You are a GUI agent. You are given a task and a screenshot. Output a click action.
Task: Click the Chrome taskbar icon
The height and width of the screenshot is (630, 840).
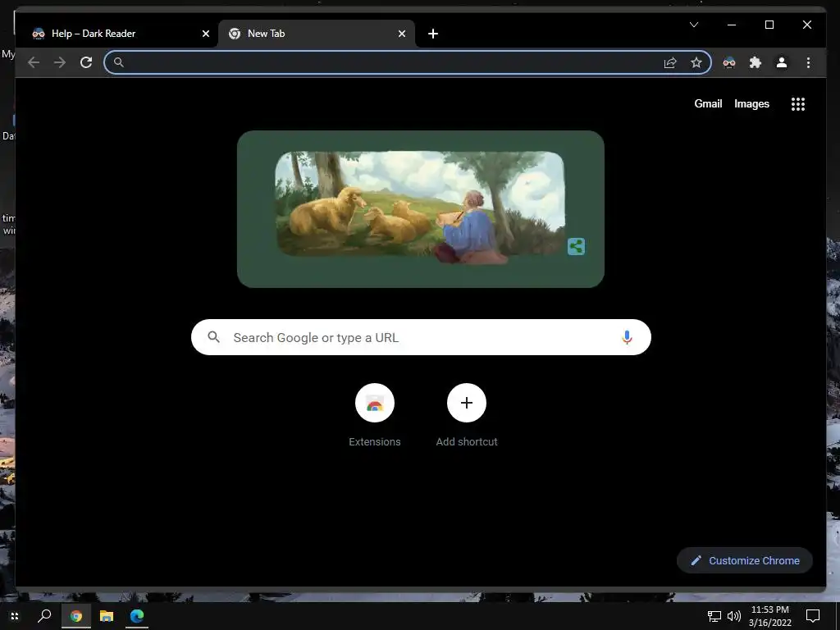[76, 616]
